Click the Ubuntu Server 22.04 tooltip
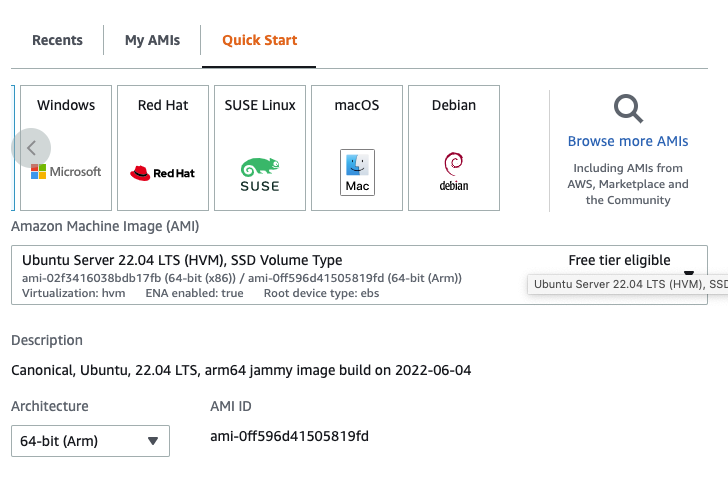Screen dimensions: 728x484 point(628,284)
